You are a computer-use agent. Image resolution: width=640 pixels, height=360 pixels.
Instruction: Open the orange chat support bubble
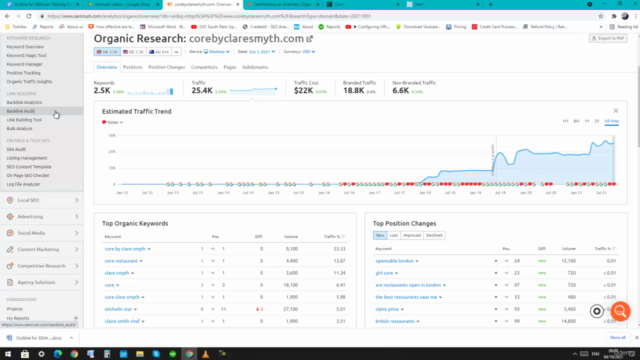click(620, 311)
